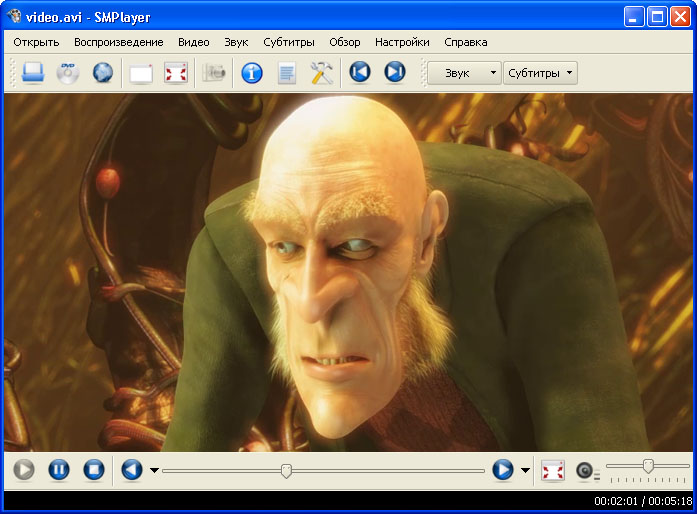This screenshot has height=514, width=697.
Task: Click the seek bar handle
Action: [x=287, y=471]
